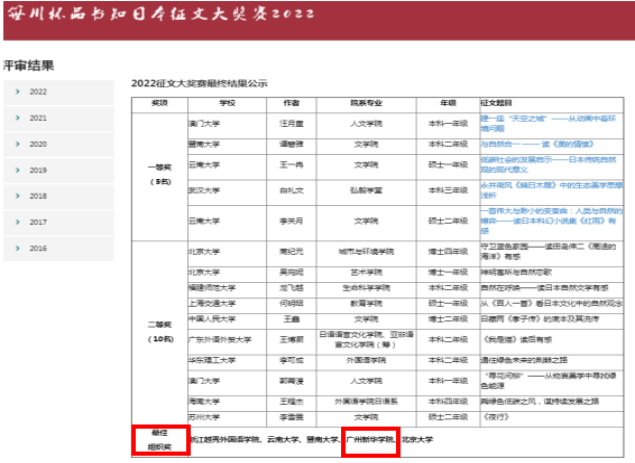The height and width of the screenshot is (463, 635).
Task: Click the chevron arrow beside 2018
Action: point(18,196)
